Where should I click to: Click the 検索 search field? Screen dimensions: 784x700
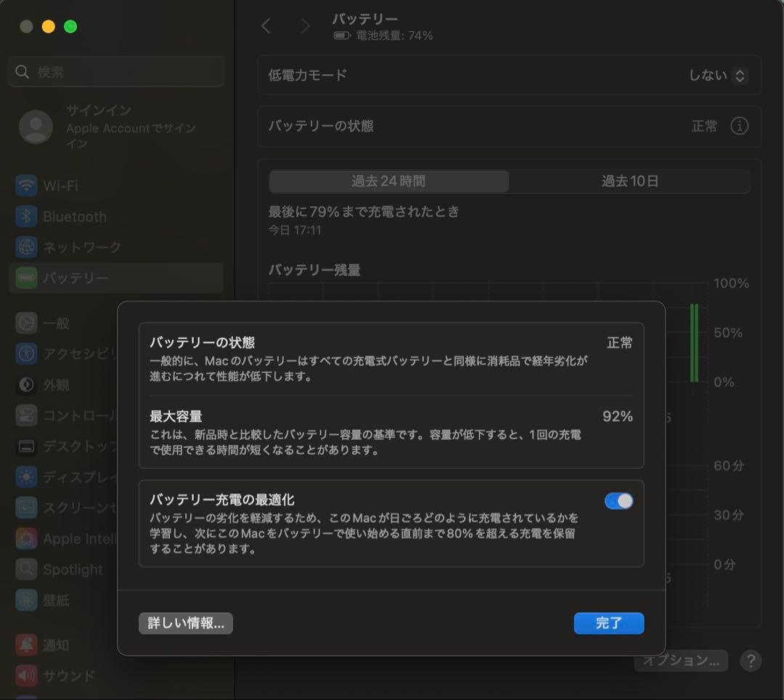(116, 72)
